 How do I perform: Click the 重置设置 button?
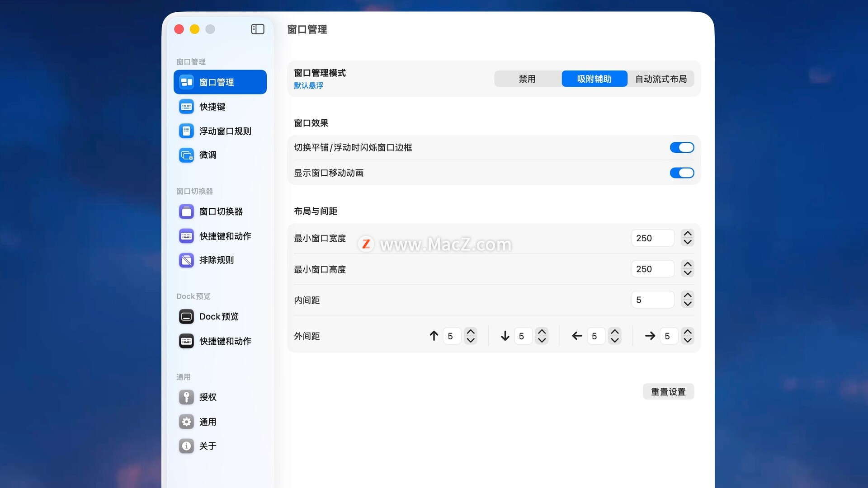pos(668,392)
